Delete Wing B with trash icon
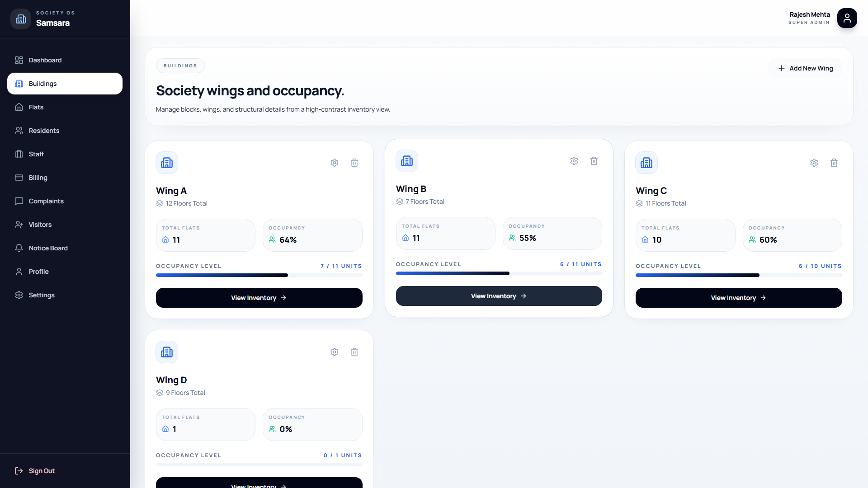This screenshot has height=488, width=868. (594, 161)
